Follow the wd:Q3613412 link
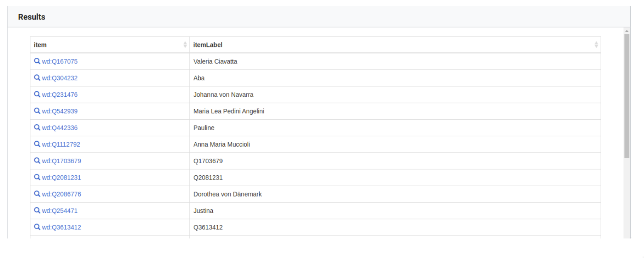The image size is (644, 258). point(61,228)
